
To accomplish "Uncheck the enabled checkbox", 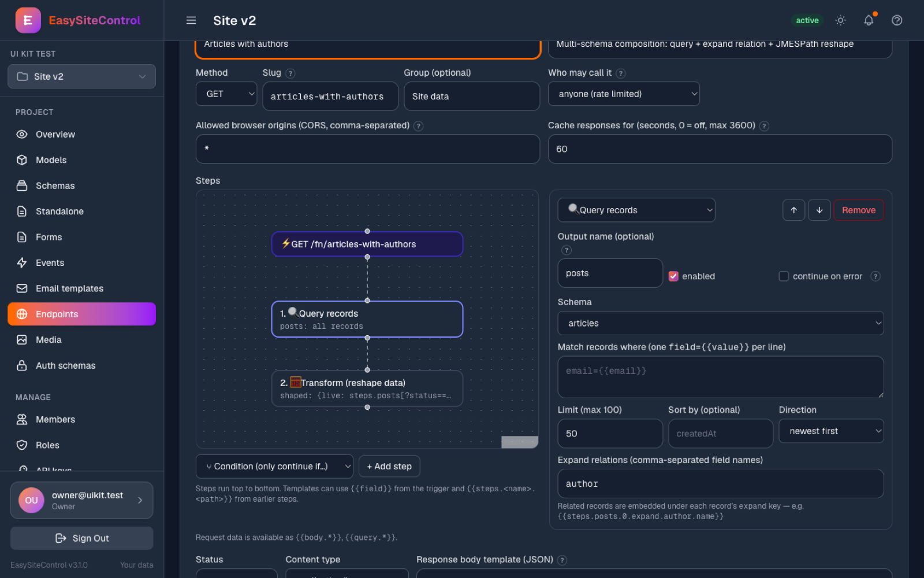I will coord(673,276).
